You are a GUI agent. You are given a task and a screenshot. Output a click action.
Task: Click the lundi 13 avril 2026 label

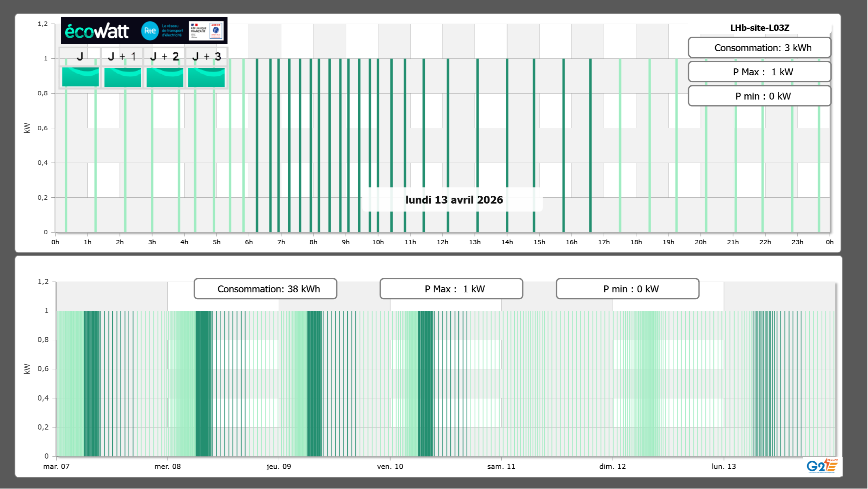point(454,200)
